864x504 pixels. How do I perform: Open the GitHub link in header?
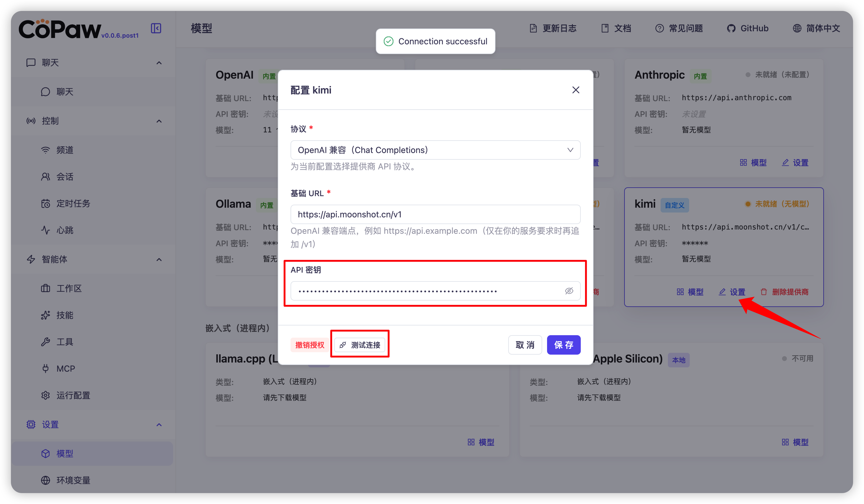pos(747,28)
